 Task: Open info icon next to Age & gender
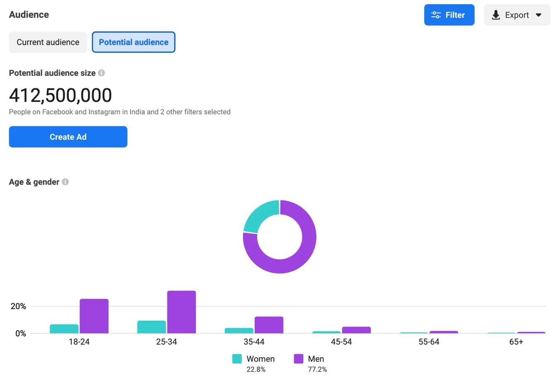pyautogui.click(x=65, y=182)
